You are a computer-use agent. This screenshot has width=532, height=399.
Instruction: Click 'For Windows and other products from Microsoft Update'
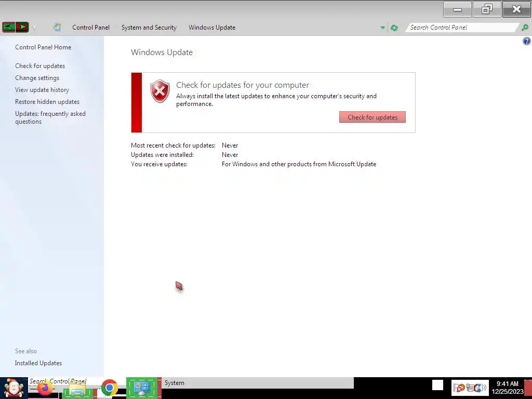299,164
